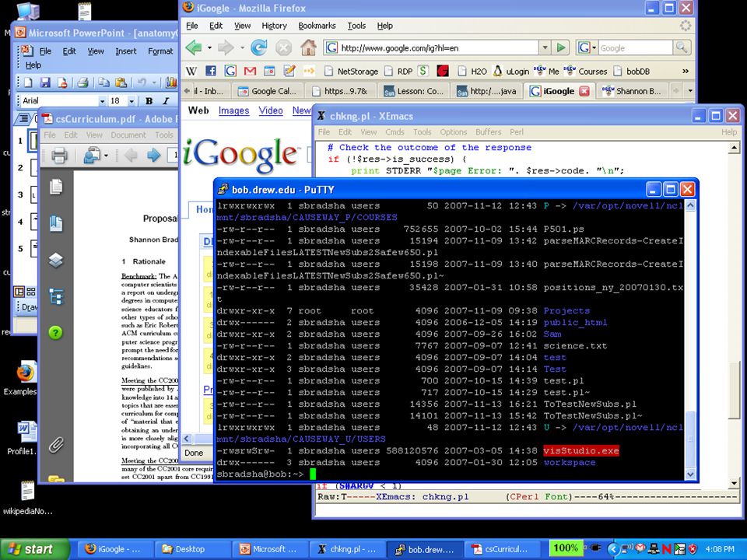Screen dimensions: 747x560
Task: Open the Buffers menu in XEmacs
Action: coord(489,132)
